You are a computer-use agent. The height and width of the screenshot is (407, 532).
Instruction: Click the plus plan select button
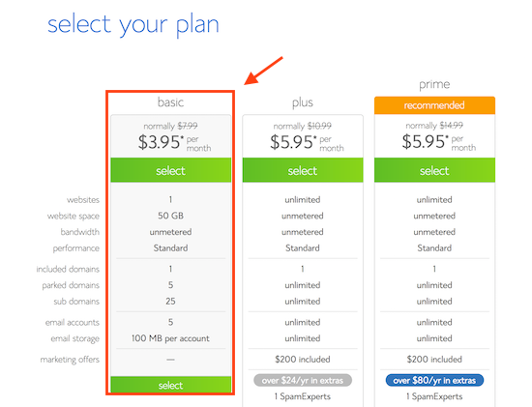tap(303, 170)
